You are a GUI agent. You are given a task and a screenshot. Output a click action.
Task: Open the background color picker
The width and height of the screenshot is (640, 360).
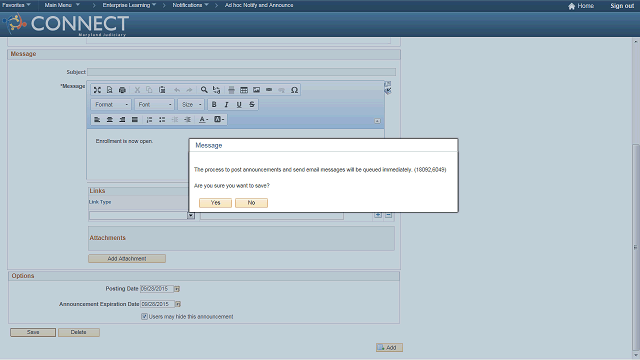point(219,119)
